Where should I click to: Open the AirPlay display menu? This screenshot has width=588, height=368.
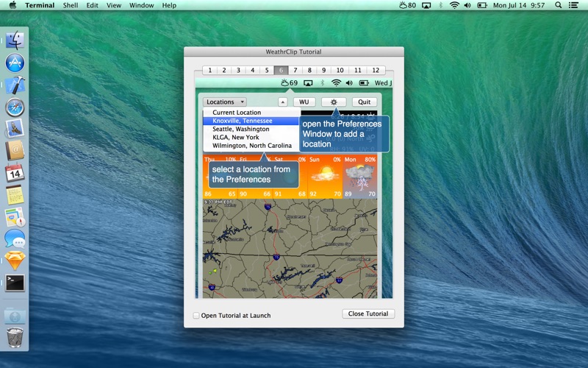tap(426, 5)
